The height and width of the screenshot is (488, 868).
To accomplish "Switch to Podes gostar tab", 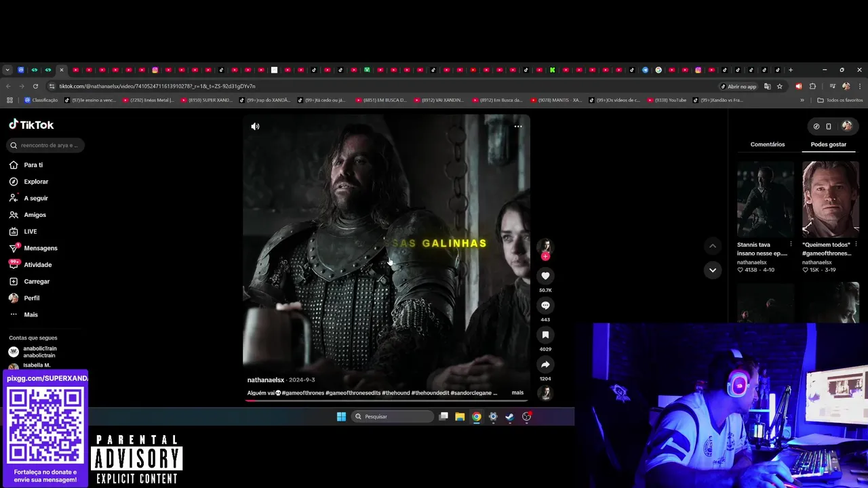I will (828, 144).
